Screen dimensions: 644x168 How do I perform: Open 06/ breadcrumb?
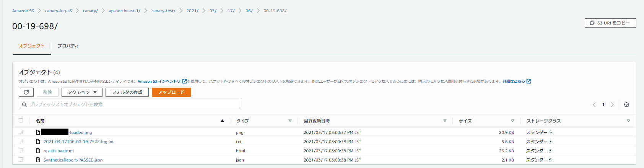tap(249, 11)
